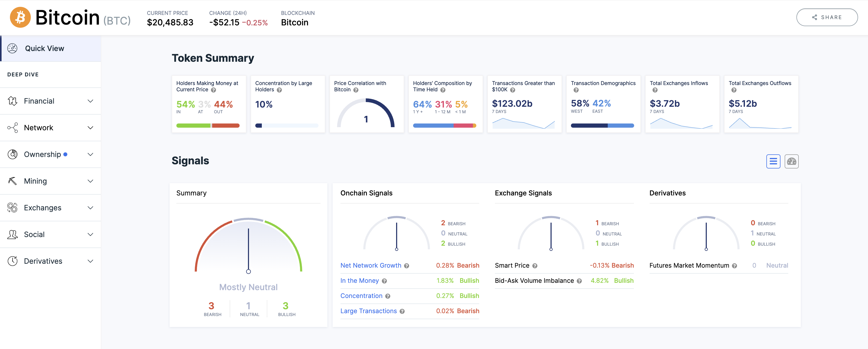The height and width of the screenshot is (349, 868).
Task: Open the Exchanges menu item
Action: (50, 207)
